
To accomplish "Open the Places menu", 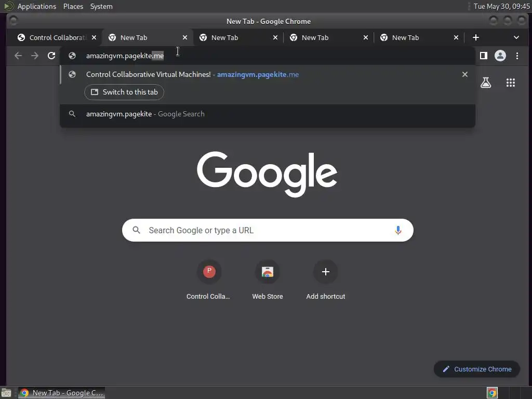I will tap(73, 6).
